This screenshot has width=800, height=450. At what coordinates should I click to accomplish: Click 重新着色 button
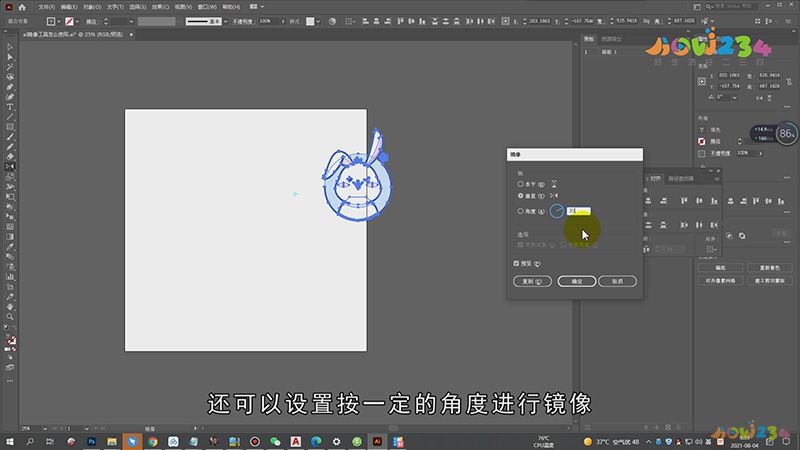769,268
